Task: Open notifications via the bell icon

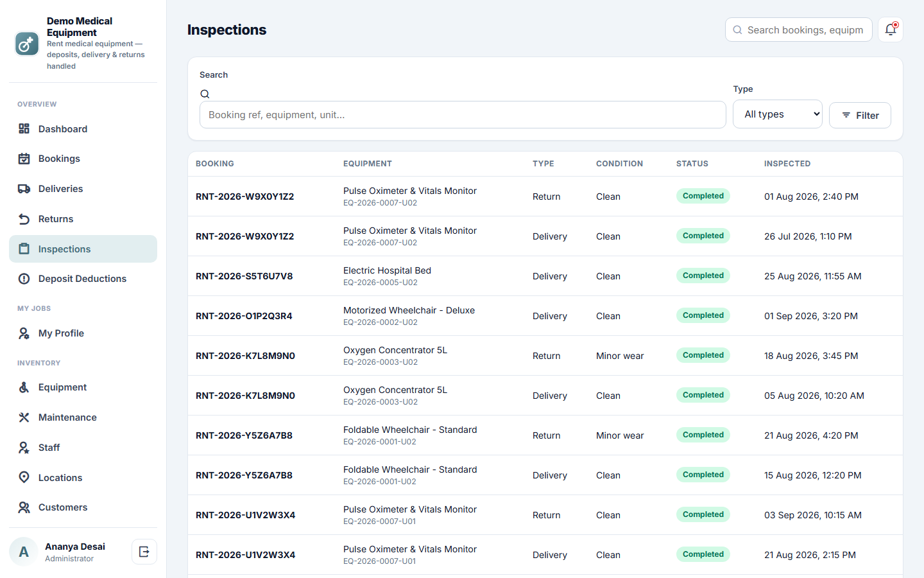Action: (x=891, y=30)
